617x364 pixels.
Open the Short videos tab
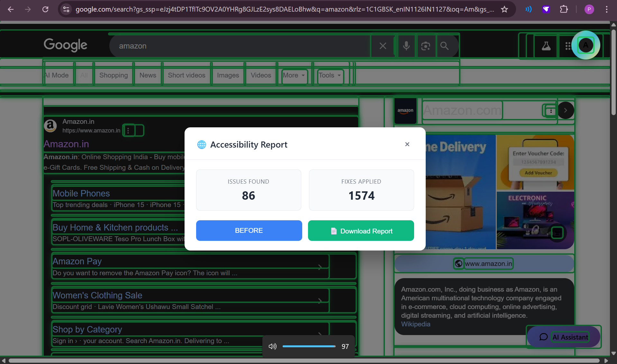click(186, 75)
